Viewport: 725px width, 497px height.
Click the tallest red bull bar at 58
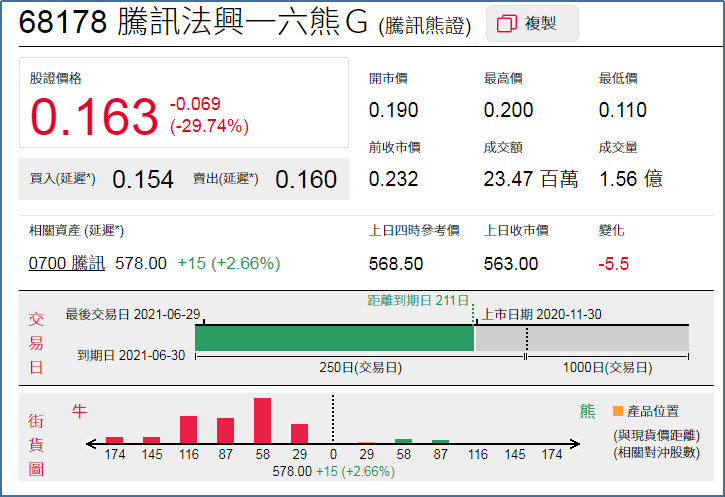coord(263,421)
